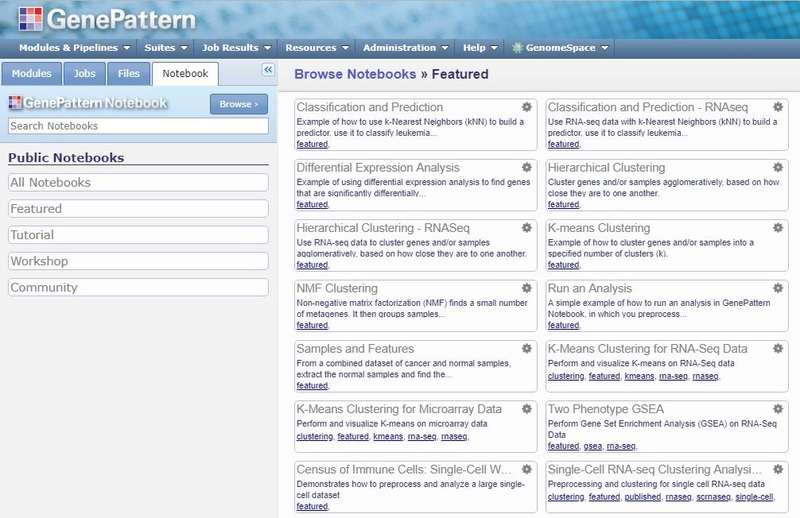The height and width of the screenshot is (518, 800).
Task: Click rnaseq tag under K-Means Clustering for Microarray Data
Action: click(x=454, y=436)
